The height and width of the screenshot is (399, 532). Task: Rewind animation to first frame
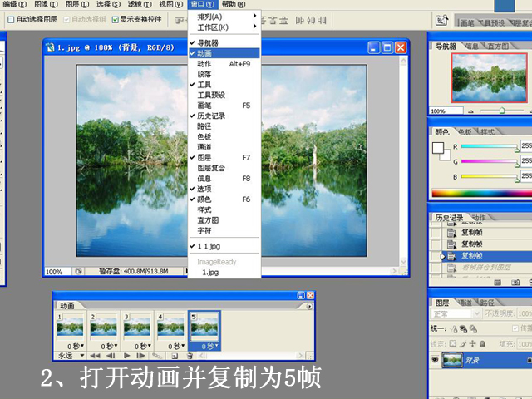tap(95, 356)
